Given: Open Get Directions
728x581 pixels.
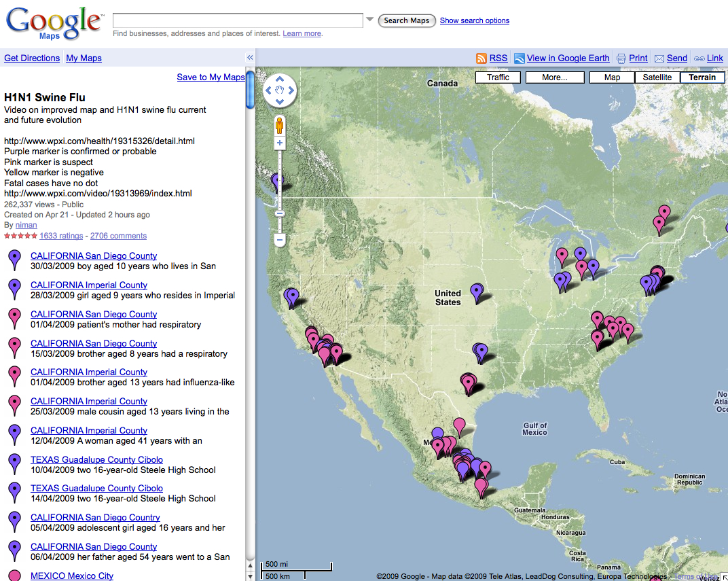Looking at the screenshot, I should (32, 58).
